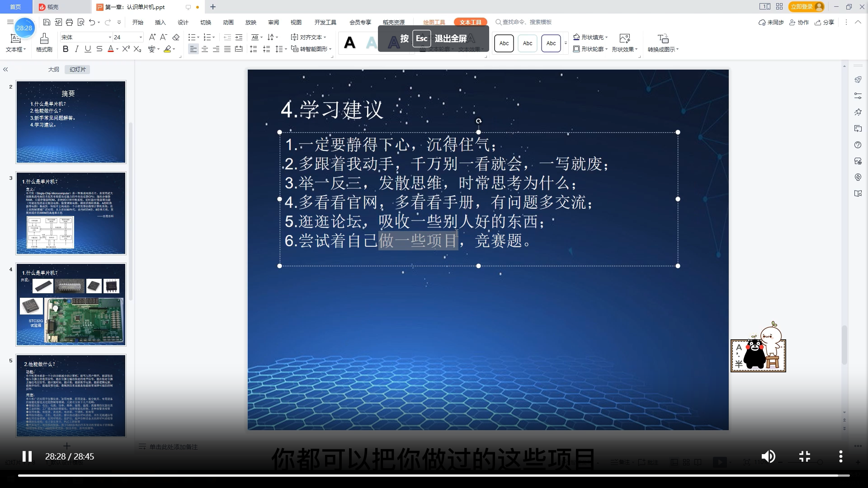The height and width of the screenshot is (488, 868).
Task: Toggle subscript text formatting
Action: point(138,49)
